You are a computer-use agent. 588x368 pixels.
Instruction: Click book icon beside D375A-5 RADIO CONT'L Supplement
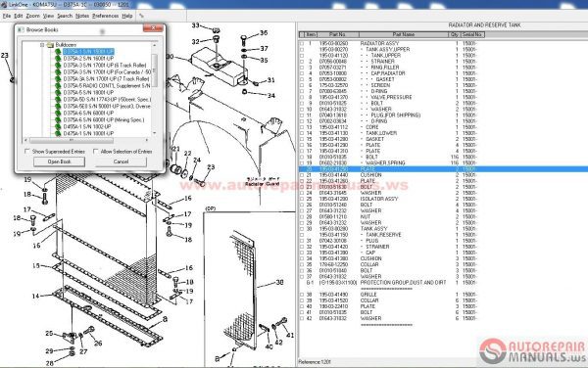pos(58,86)
